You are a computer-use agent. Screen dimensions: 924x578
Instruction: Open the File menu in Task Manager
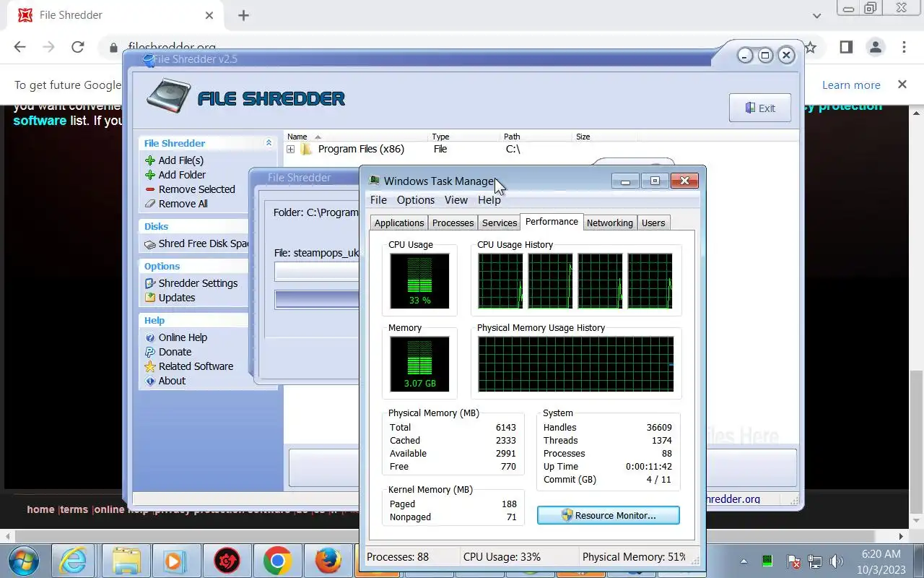pos(378,200)
